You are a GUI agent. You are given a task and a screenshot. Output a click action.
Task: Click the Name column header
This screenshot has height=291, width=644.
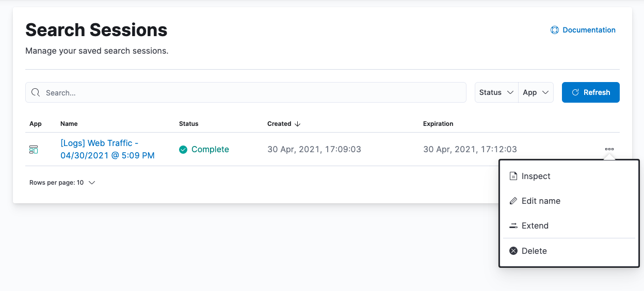pos(69,124)
